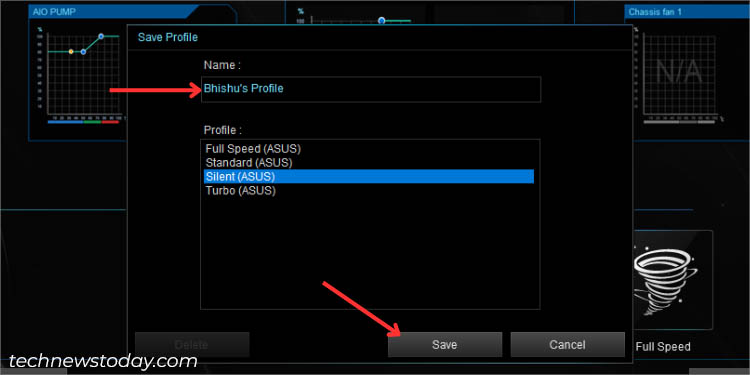This screenshot has height=375, width=750.
Task: Select Standard (ASUS) profile
Action: (x=369, y=162)
